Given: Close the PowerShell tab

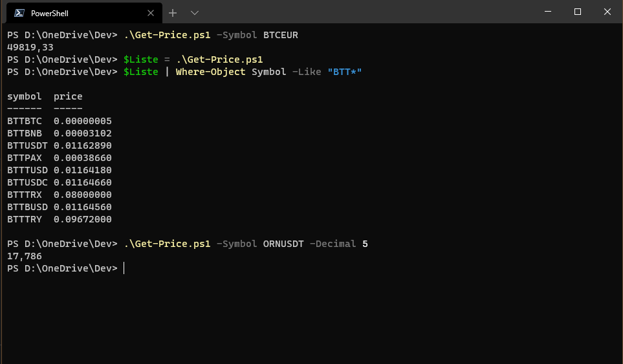Looking at the screenshot, I should [x=151, y=12].
